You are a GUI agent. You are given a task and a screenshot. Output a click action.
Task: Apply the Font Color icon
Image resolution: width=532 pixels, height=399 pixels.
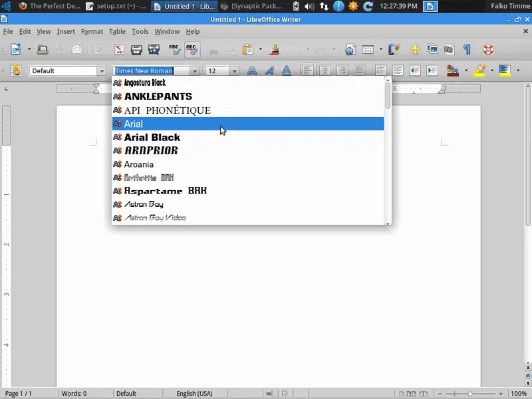pos(453,70)
